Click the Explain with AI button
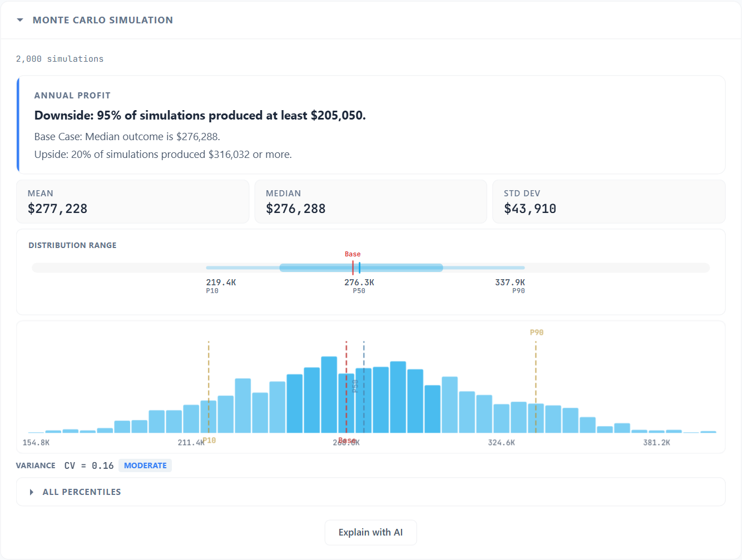The height and width of the screenshot is (560, 742). tap(370, 532)
